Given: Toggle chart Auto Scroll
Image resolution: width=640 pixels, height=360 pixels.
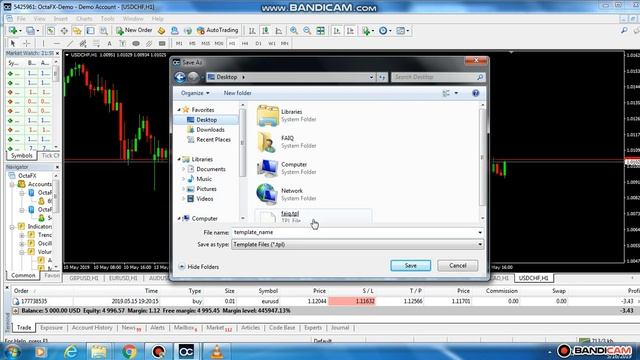Looking at the screenshot, I should pyautogui.click(x=337, y=31).
